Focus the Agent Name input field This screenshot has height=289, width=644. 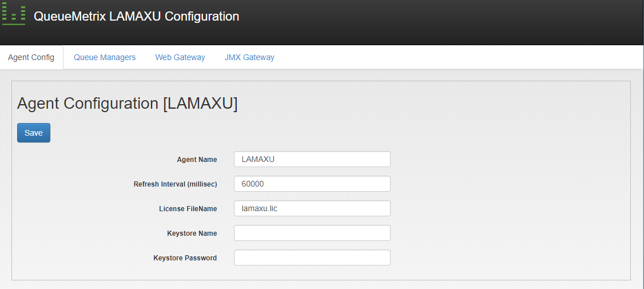tap(312, 159)
